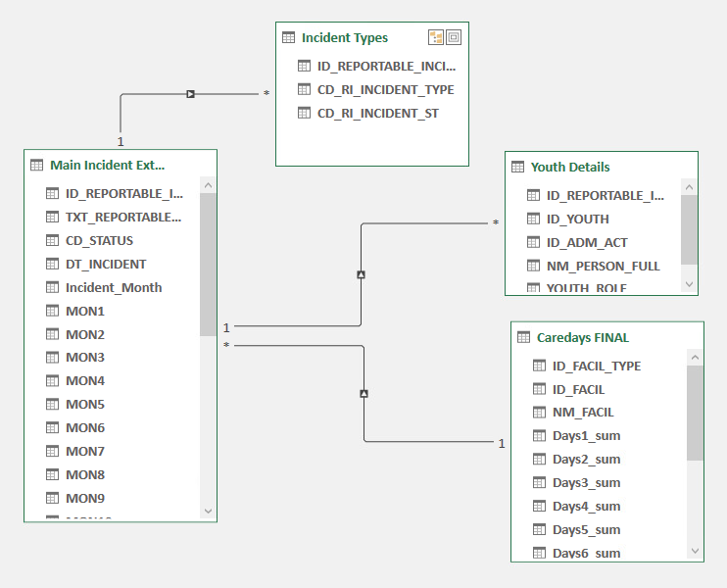Select the Days5_sum field
This screenshot has width=727, height=588.
pyautogui.click(x=586, y=529)
